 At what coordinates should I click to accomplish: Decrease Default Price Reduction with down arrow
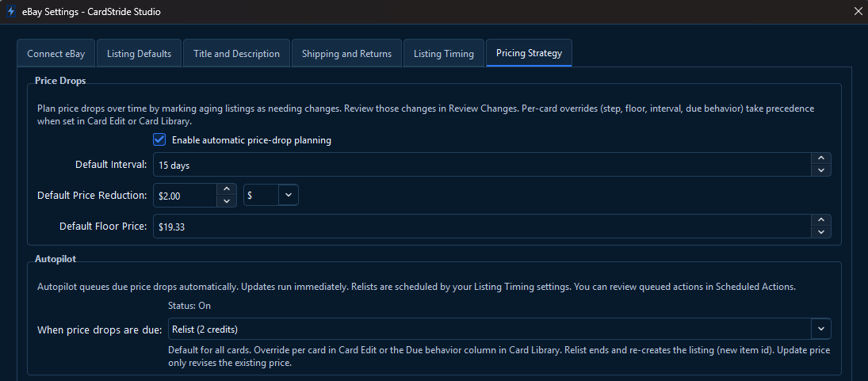click(x=227, y=200)
